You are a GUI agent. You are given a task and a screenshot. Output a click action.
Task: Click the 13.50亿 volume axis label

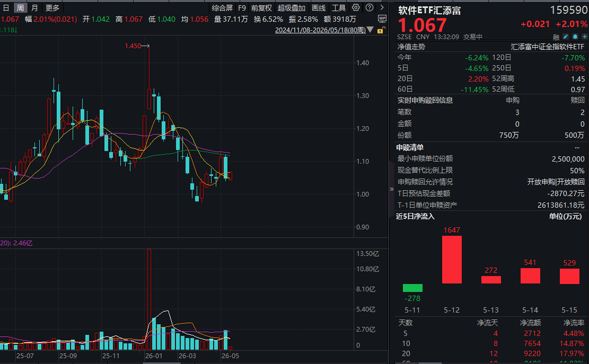click(368, 254)
